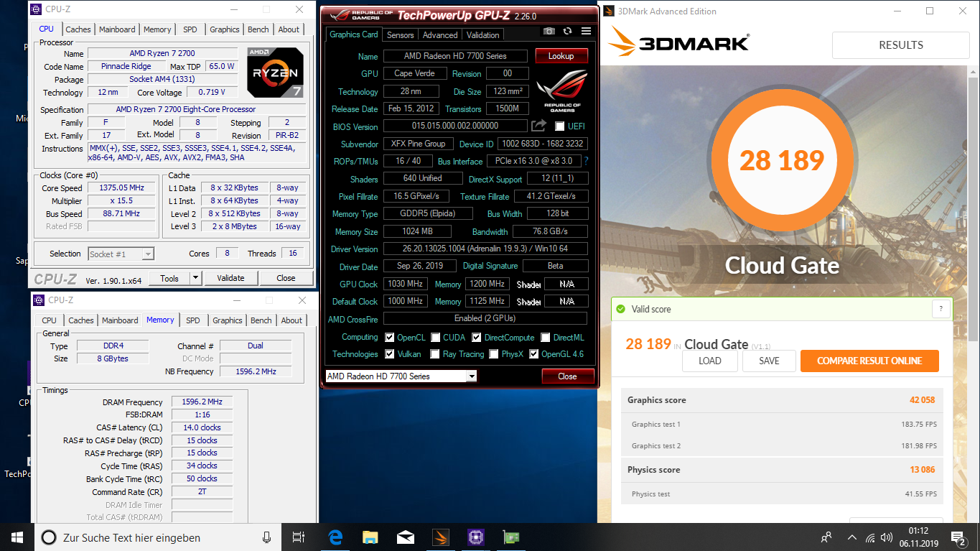Click the green Valid score checkmark

click(x=621, y=309)
